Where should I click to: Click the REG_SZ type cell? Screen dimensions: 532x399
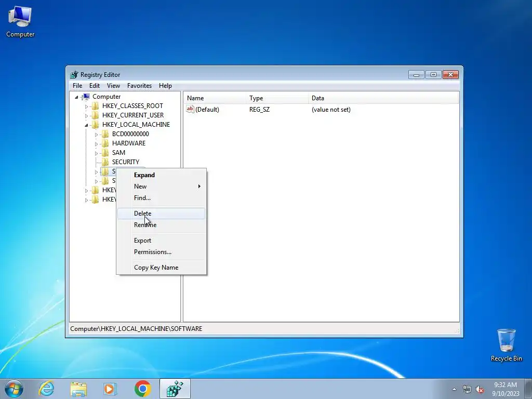[260, 110]
